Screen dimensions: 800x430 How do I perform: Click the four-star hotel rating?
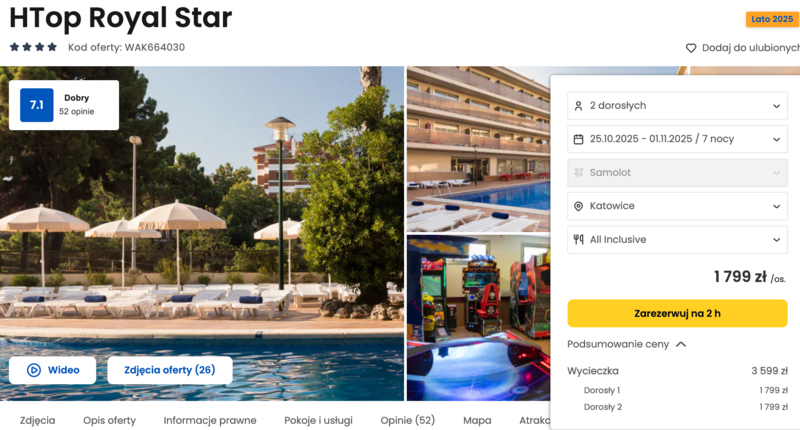coord(33,47)
